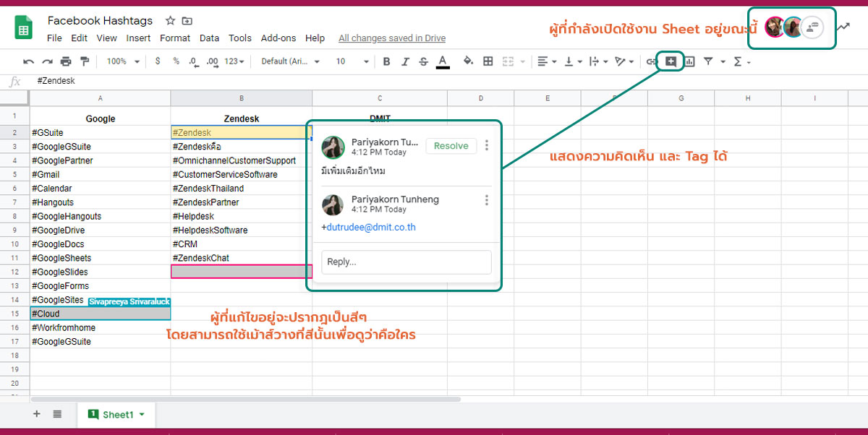Open the File menu
This screenshot has width=868, height=435.
54,38
